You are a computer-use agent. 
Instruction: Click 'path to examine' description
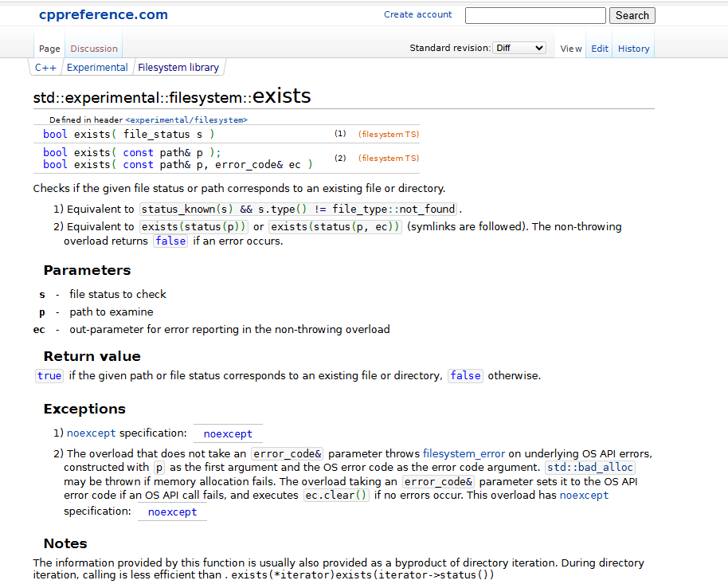click(112, 312)
